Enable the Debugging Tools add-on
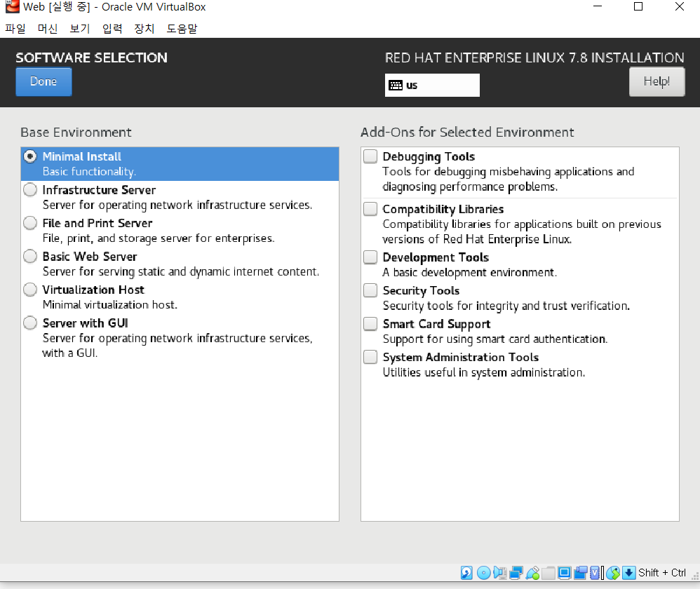 point(370,156)
